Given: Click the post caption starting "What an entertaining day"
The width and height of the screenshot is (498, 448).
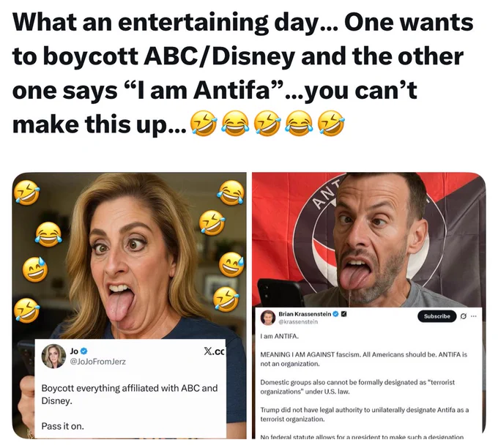Looking at the screenshot, I should pyautogui.click(x=243, y=73).
